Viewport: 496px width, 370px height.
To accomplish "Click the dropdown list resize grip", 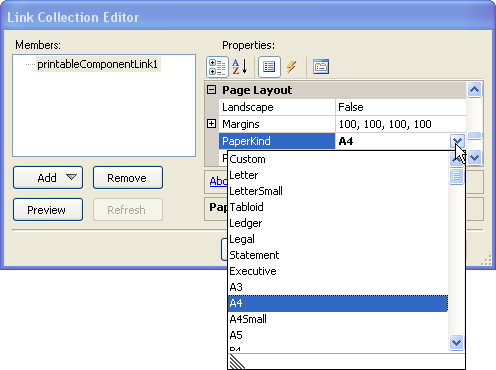I will 237,362.
